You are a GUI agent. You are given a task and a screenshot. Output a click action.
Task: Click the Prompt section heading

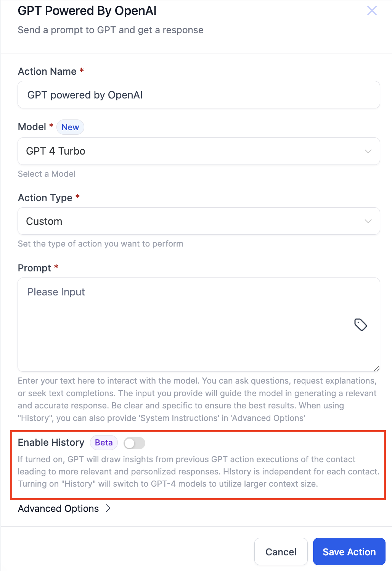click(34, 268)
